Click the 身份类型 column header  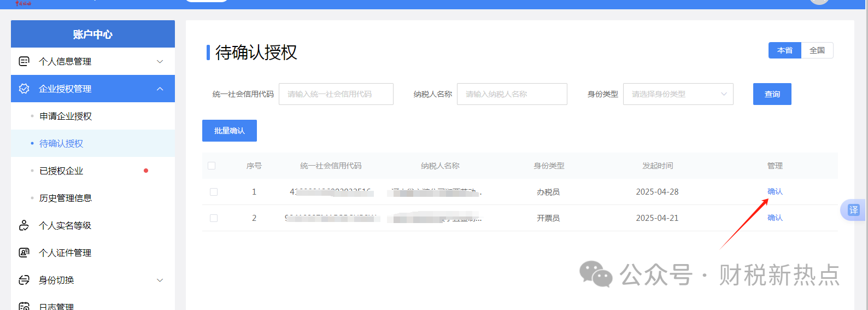tap(549, 166)
